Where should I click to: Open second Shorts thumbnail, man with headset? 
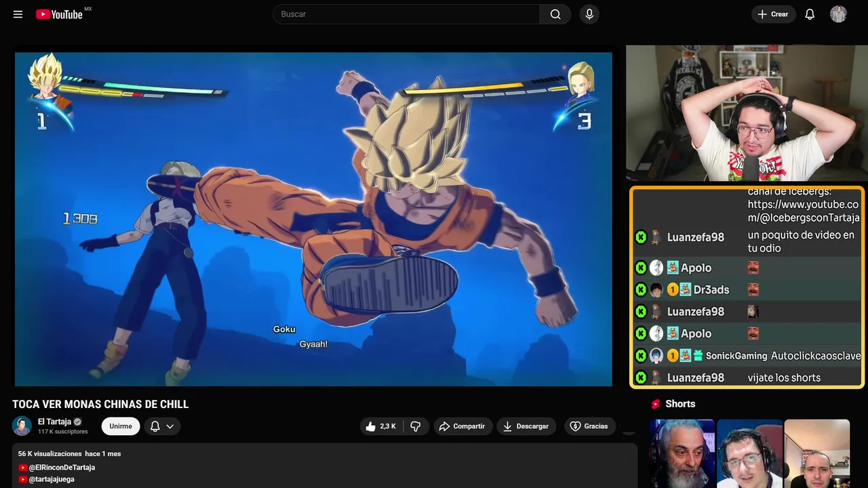pos(749,453)
